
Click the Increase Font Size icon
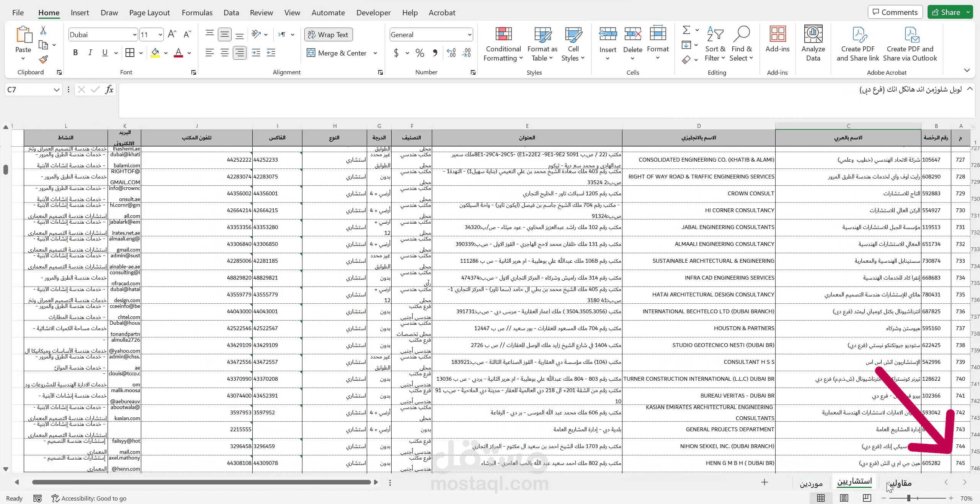pos(172,34)
